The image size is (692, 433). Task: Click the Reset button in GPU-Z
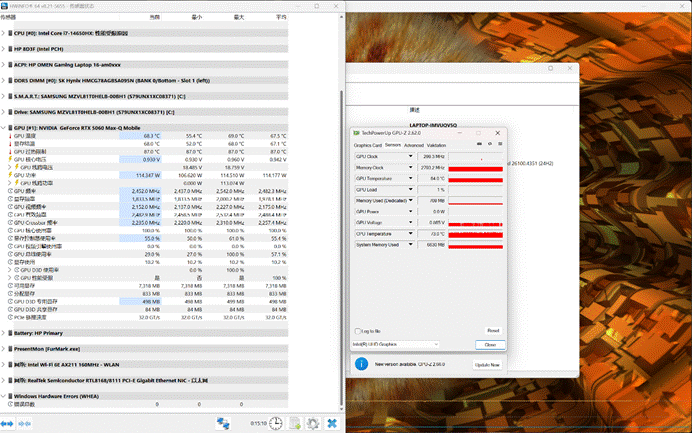tap(493, 331)
